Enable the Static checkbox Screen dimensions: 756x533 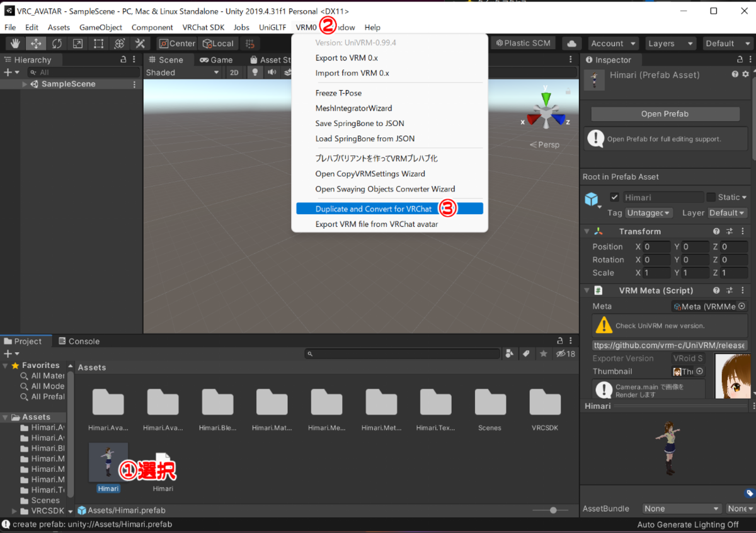[711, 197]
